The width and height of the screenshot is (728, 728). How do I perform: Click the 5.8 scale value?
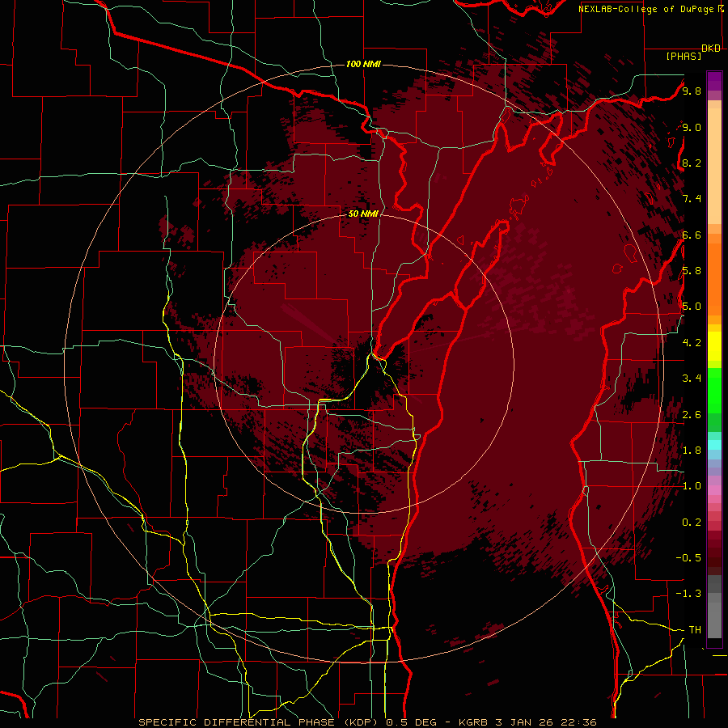(x=692, y=271)
